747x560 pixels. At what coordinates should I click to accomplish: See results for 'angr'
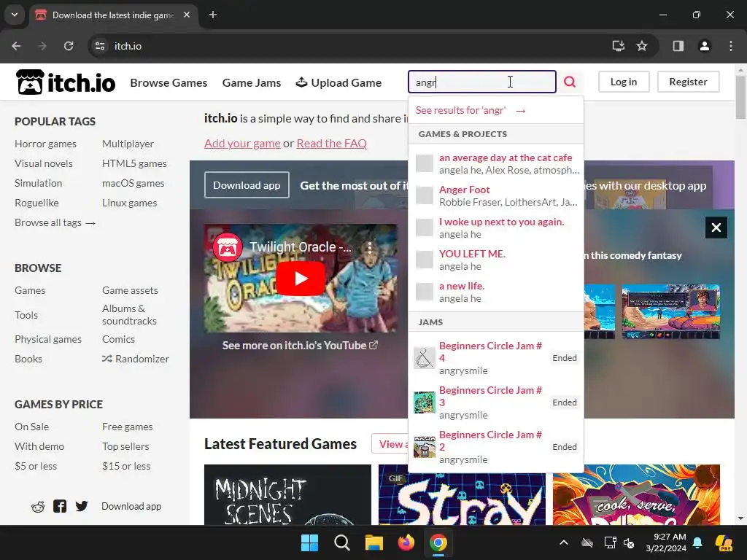496,111
